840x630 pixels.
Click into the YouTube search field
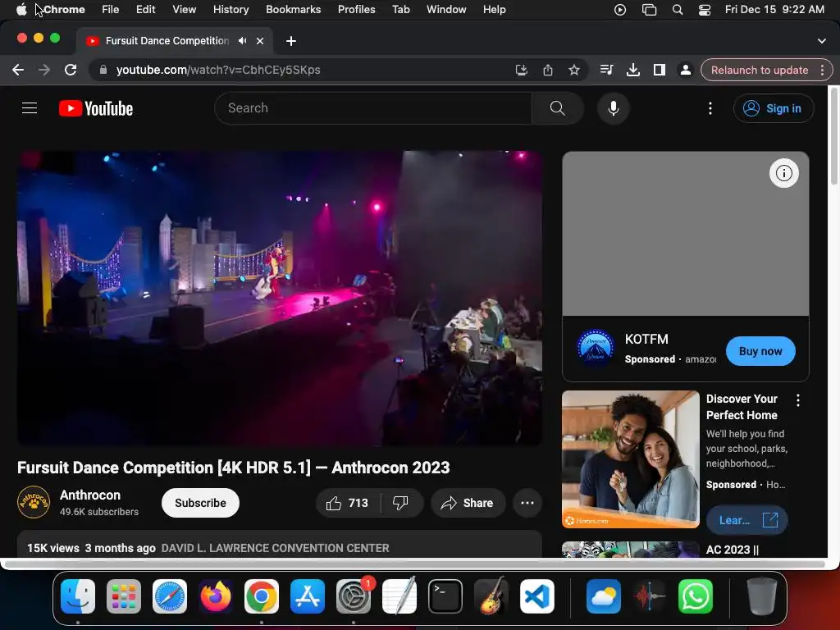tap(373, 108)
